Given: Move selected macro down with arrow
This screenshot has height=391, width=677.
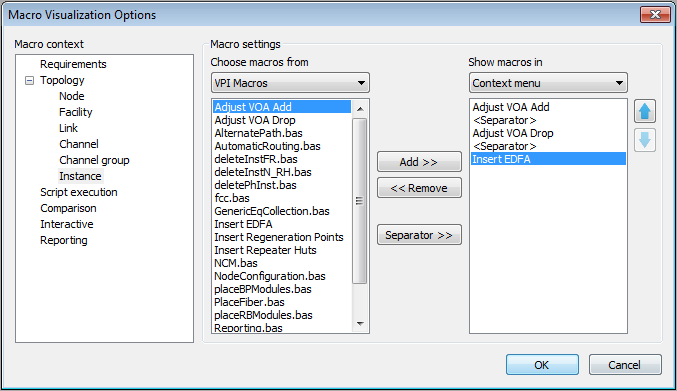Looking at the screenshot, I should point(645,140).
